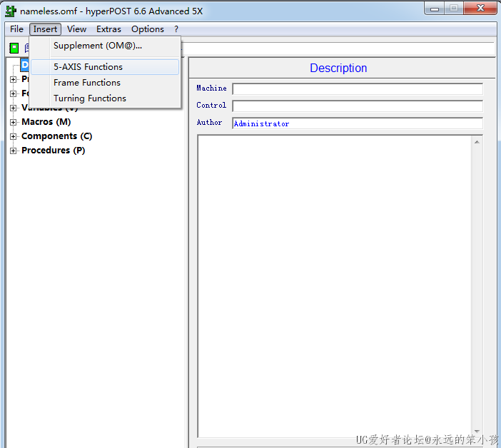Open the ? help menu

click(176, 29)
